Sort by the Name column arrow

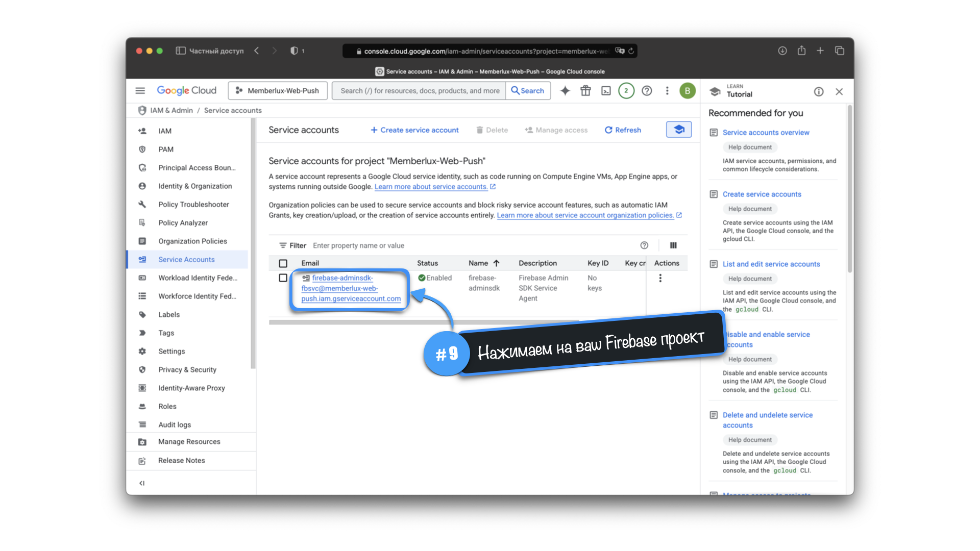[496, 263]
